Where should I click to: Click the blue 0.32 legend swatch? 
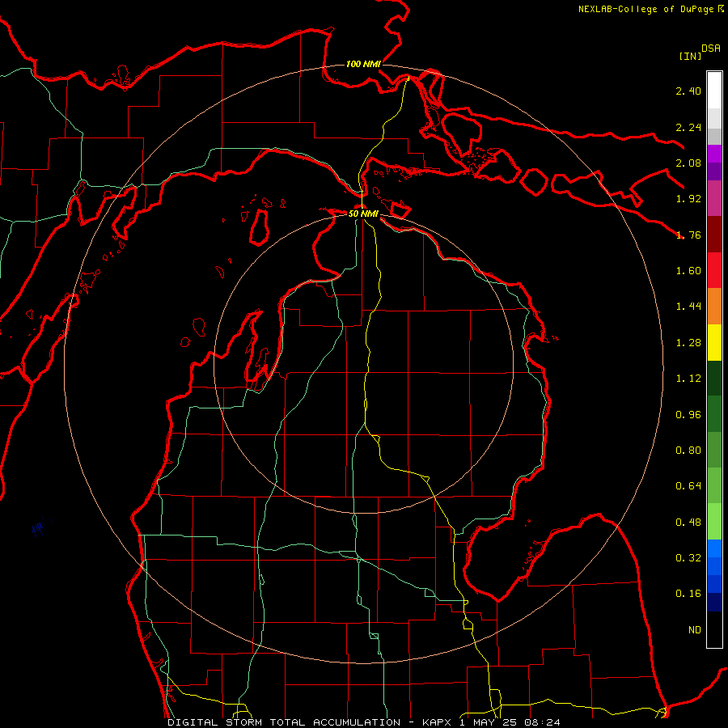coord(714,557)
